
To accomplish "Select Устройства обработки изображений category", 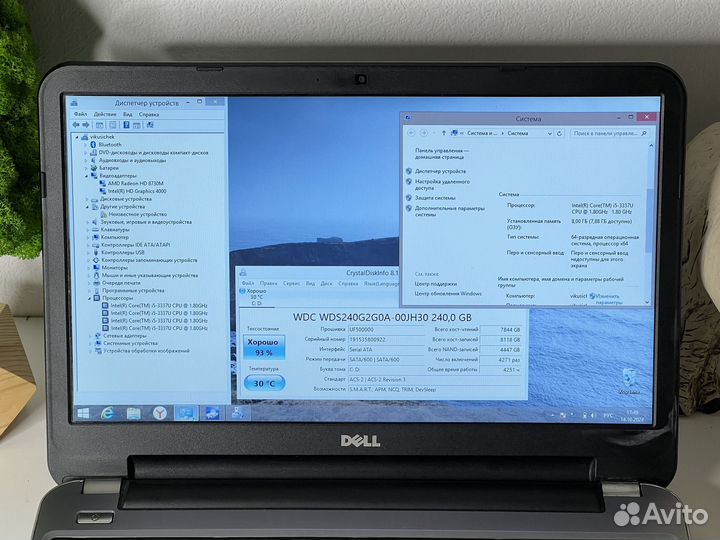I will [146, 351].
